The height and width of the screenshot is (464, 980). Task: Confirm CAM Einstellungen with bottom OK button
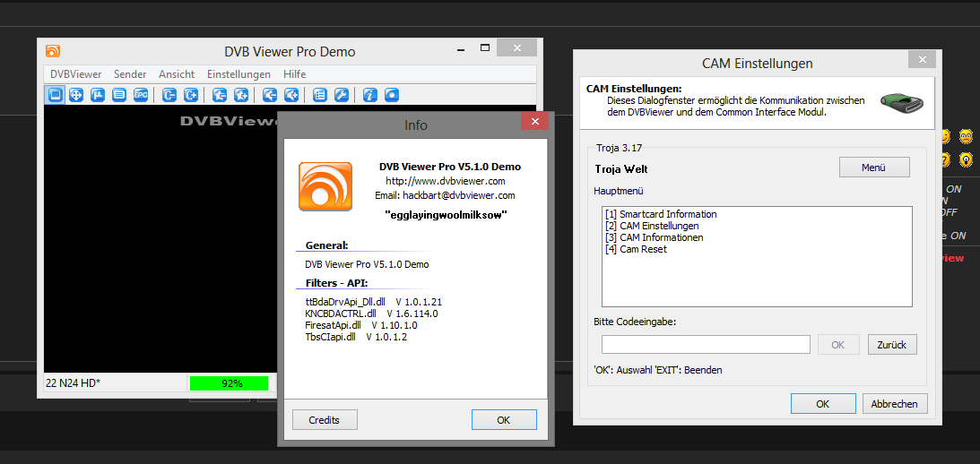pyautogui.click(x=823, y=404)
